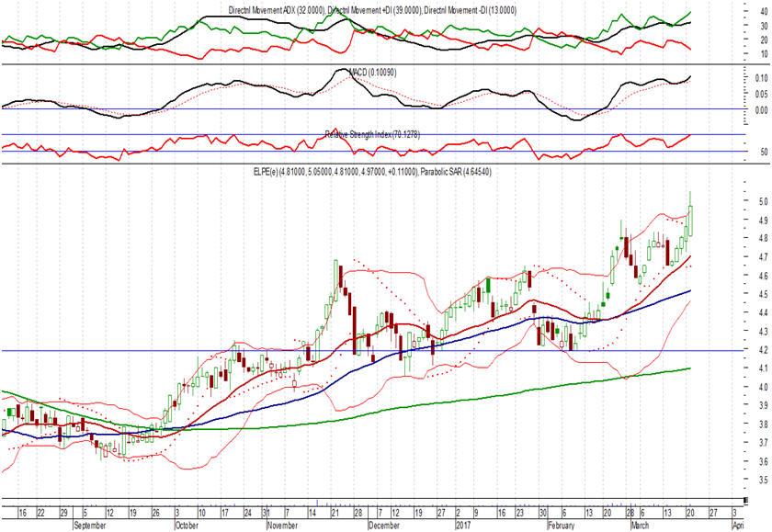The image size is (772, 532).
Task: Click the 4.8 price axis value
Action: click(763, 238)
